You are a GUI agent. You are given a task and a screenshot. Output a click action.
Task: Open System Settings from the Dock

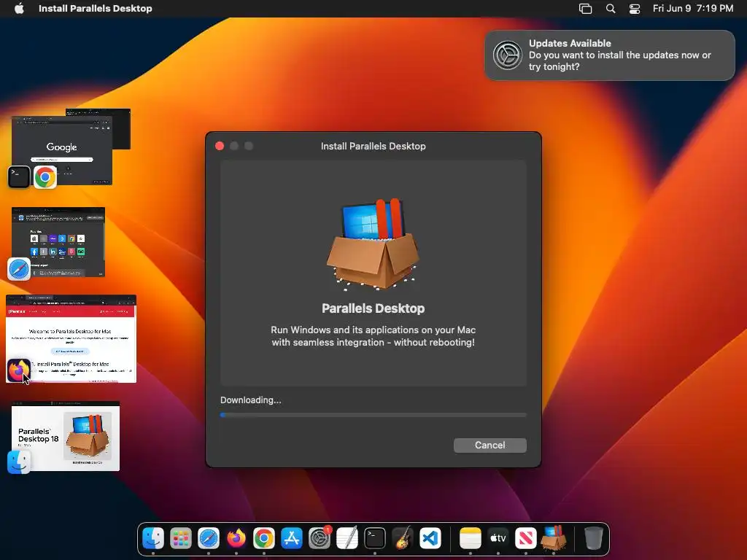tap(320, 539)
